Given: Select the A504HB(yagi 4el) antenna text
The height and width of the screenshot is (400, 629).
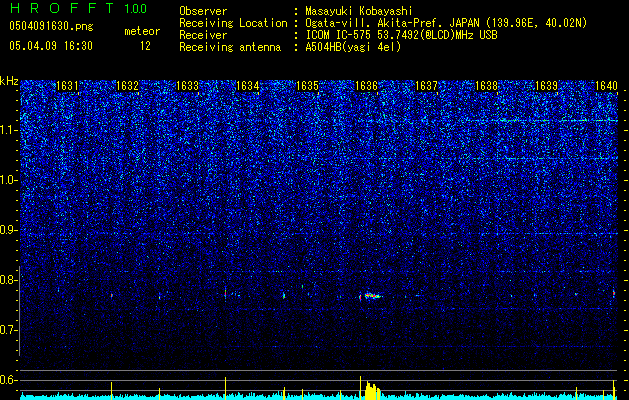Looking at the screenshot, I should pos(353,47).
